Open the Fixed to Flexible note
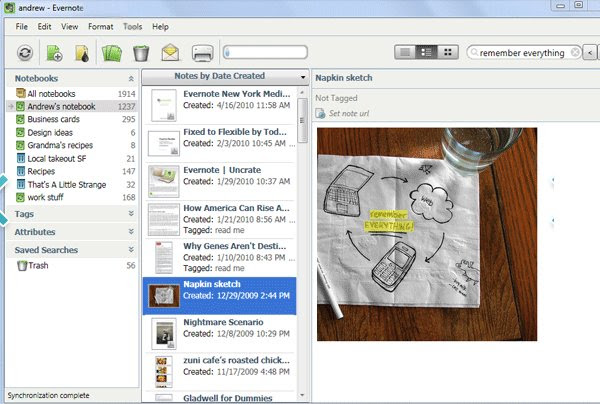Image resolution: width=600 pixels, height=404 pixels. pos(220,143)
